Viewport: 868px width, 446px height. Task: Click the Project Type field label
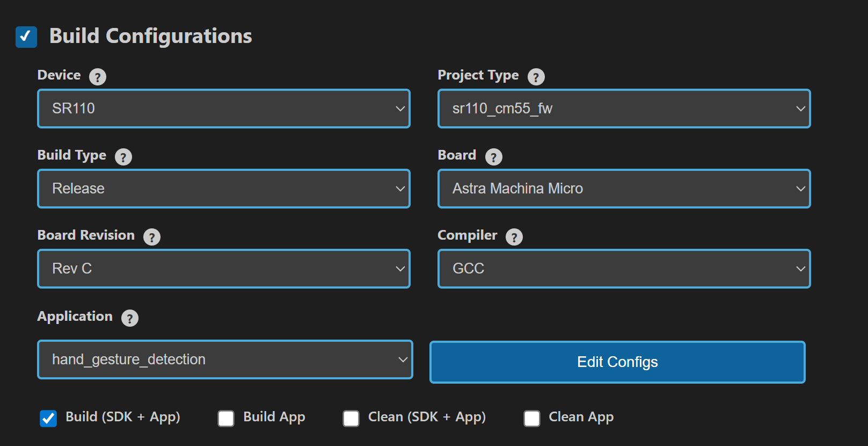coord(478,75)
